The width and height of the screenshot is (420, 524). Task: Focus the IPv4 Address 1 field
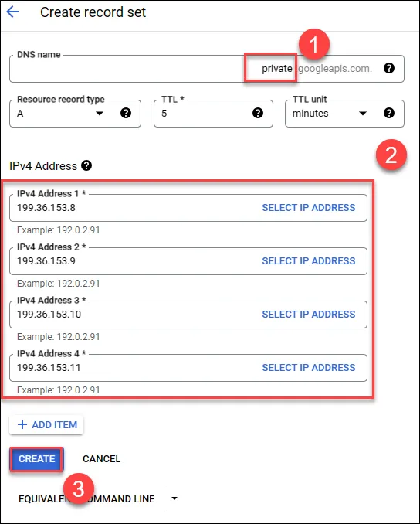[x=188, y=208]
